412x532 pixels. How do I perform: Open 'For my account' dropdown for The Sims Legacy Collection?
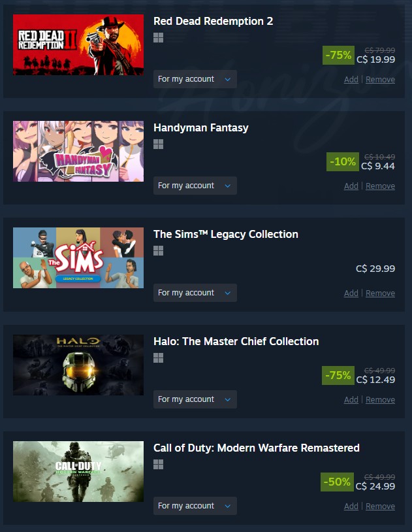[195, 293]
